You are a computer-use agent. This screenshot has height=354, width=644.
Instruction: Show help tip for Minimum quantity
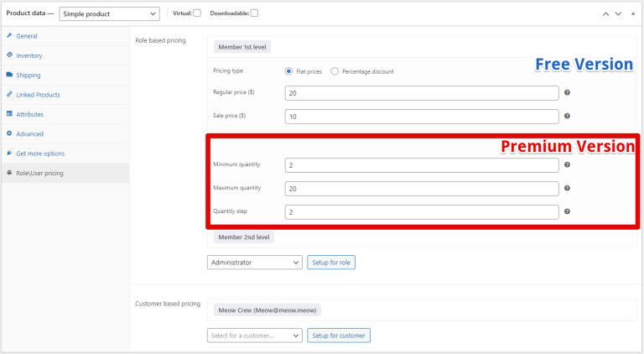567,164
